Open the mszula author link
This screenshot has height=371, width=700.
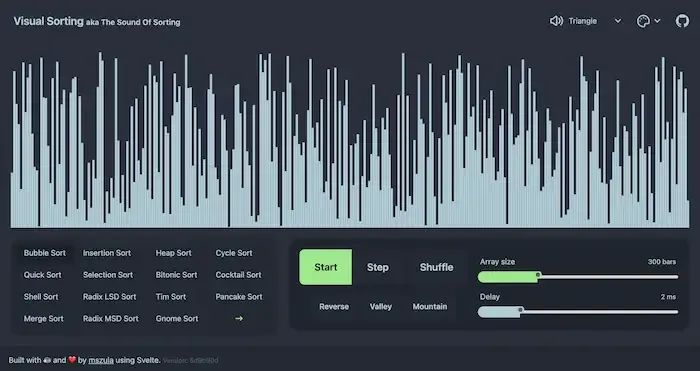[101, 360]
